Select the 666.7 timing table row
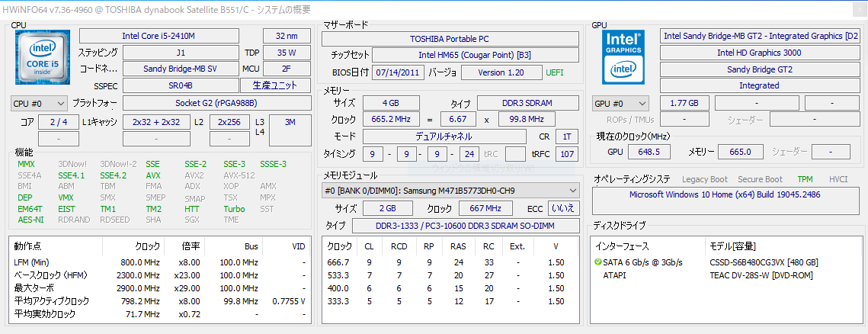868x334 pixels. [450, 262]
